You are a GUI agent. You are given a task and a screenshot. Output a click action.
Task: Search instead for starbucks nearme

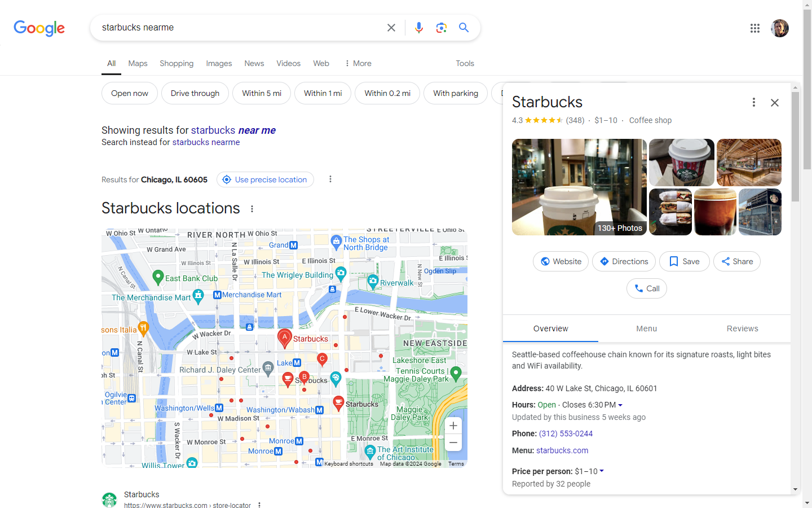click(206, 142)
